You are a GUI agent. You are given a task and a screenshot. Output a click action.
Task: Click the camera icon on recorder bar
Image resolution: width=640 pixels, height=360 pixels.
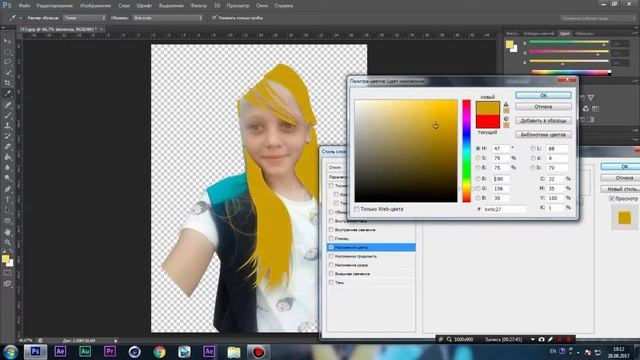pyautogui.click(x=541, y=339)
